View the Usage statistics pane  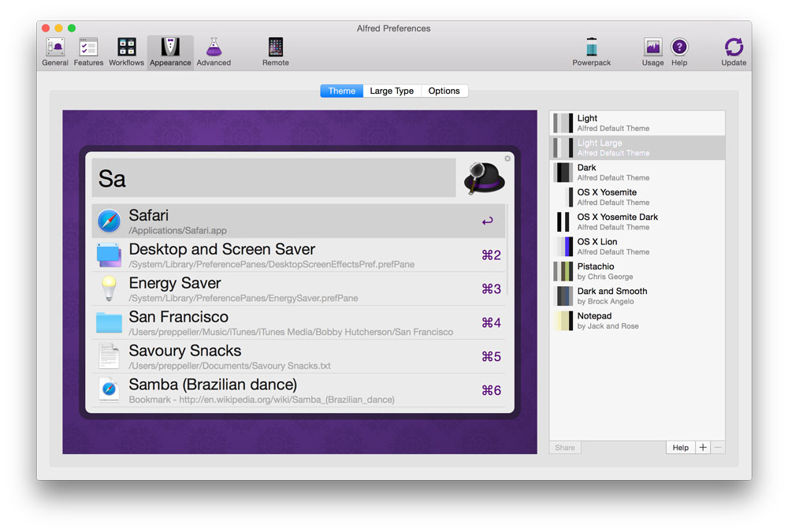click(652, 52)
